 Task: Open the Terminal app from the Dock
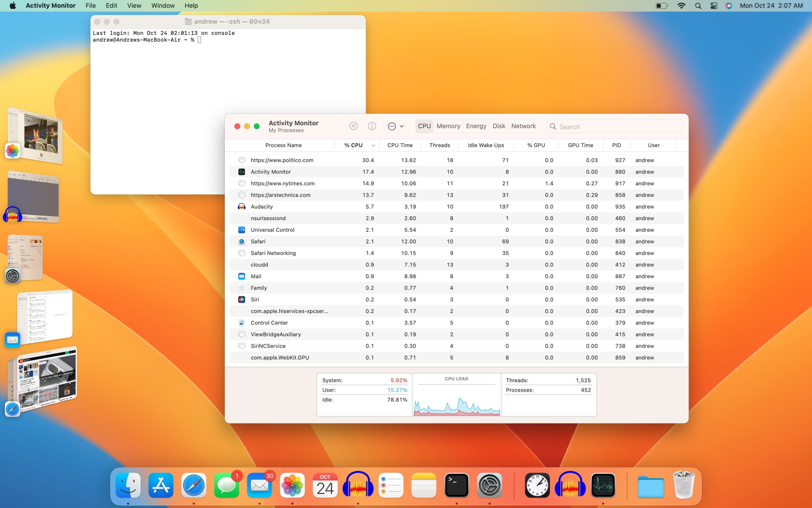456,485
